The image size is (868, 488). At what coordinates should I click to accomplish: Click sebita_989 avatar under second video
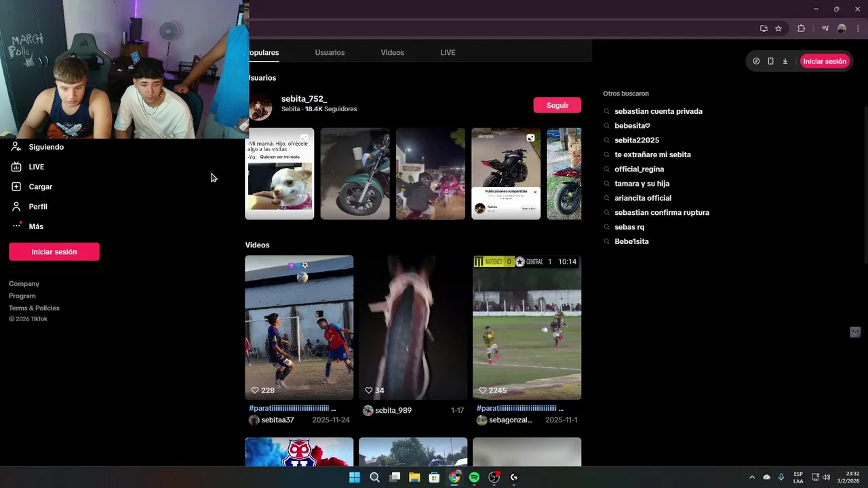(x=368, y=411)
